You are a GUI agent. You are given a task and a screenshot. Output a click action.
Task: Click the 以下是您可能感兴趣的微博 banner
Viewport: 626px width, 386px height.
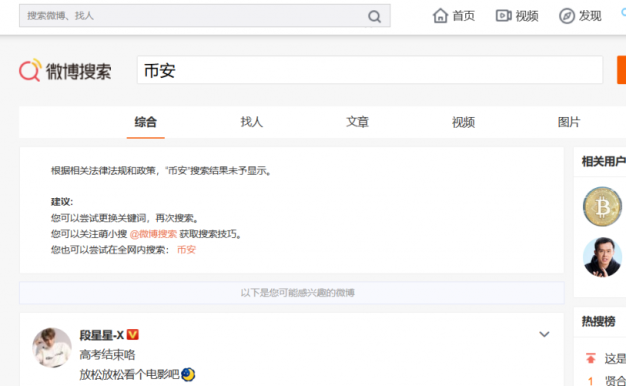(x=292, y=293)
